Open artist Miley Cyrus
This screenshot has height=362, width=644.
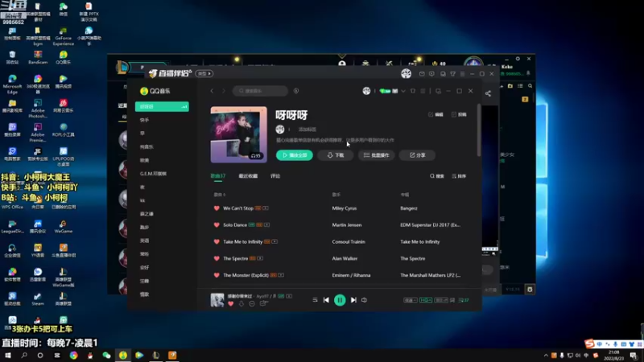(x=345, y=208)
